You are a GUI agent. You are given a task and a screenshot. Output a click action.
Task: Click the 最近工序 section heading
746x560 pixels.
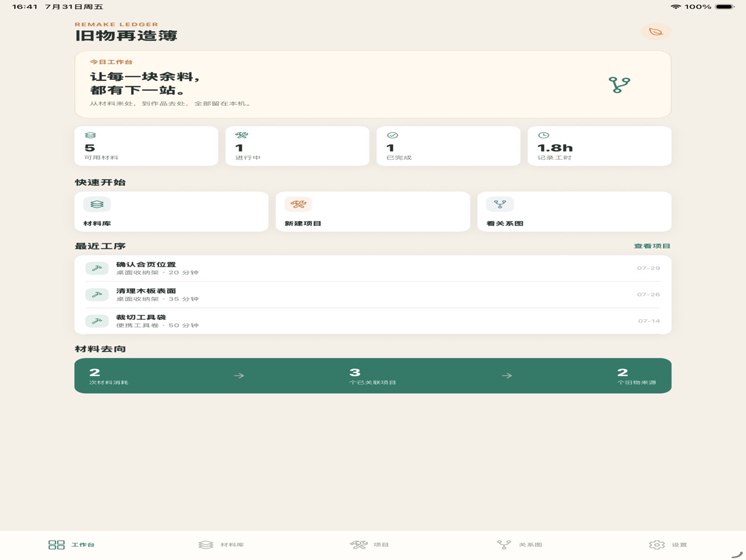[x=100, y=246]
